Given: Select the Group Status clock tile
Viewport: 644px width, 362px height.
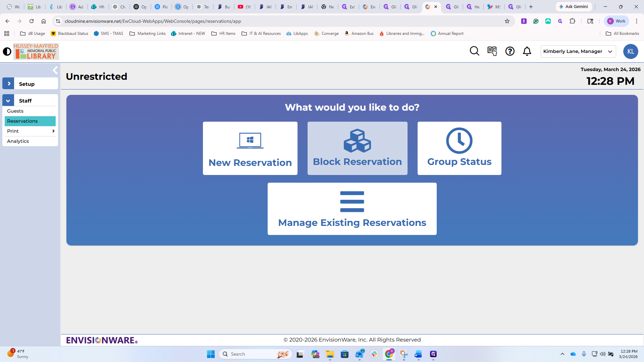Looking at the screenshot, I should [459, 148].
